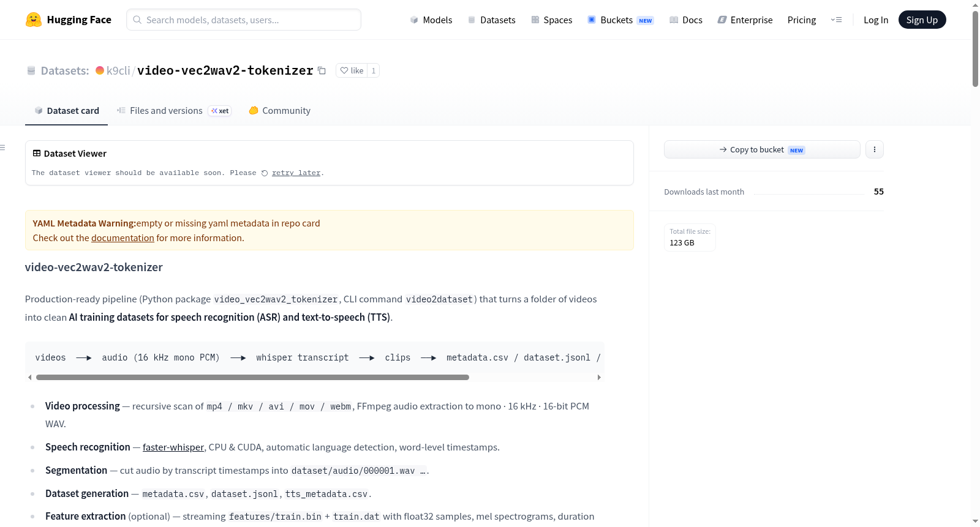Like the dataset

click(352, 70)
